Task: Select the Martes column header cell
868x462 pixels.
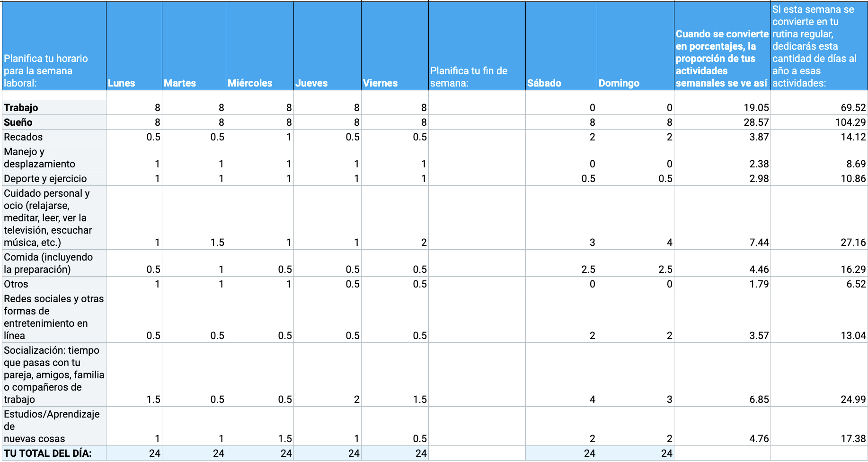Action: (194, 45)
